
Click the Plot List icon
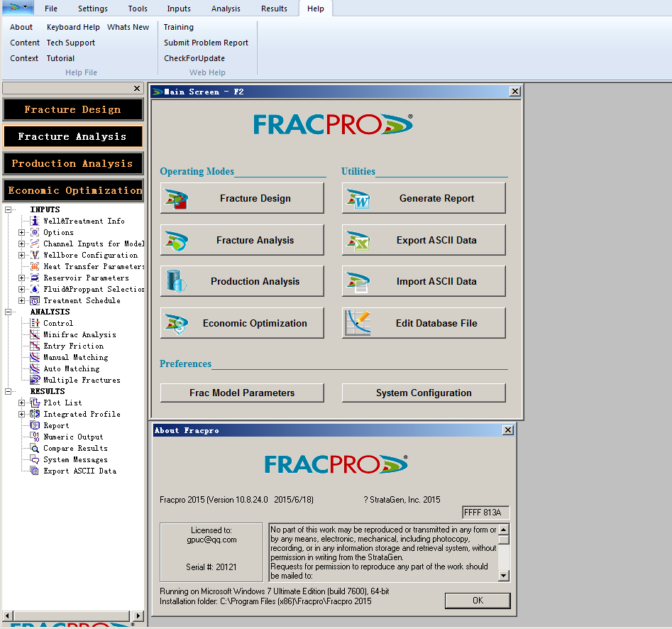[35, 403]
